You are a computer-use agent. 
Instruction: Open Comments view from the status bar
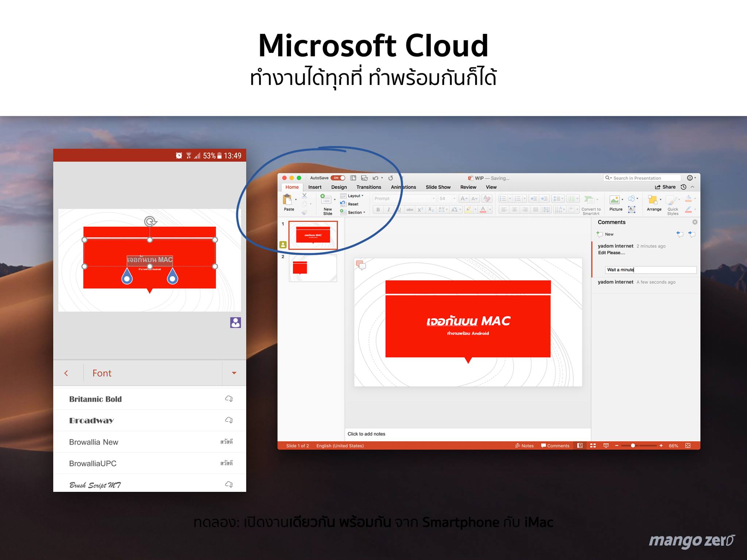pyautogui.click(x=555, y=446)
